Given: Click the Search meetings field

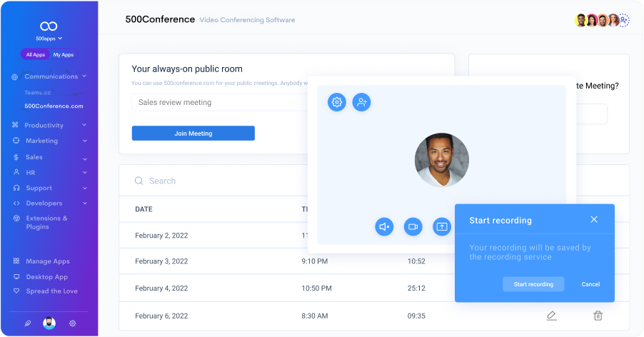Looking at the screenshot, I should [214, 181].
